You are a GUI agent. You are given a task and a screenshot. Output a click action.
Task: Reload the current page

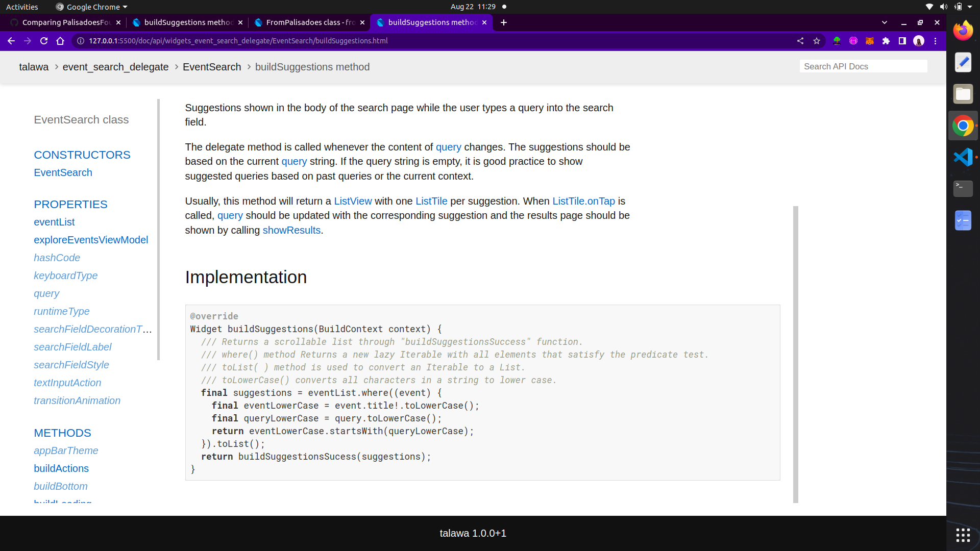pos(44,41)
